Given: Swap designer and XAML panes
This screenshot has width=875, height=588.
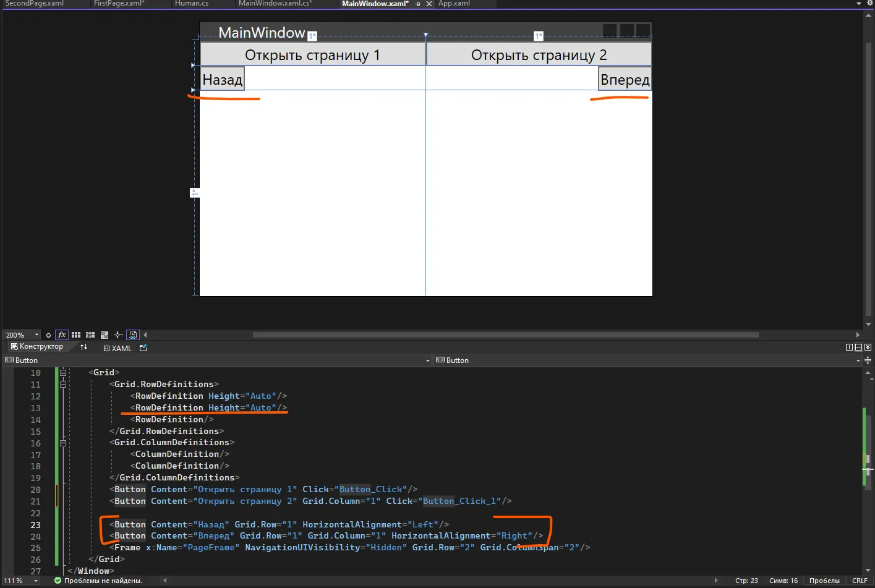Looking at the screenshot, I should [x=84, y=347].
